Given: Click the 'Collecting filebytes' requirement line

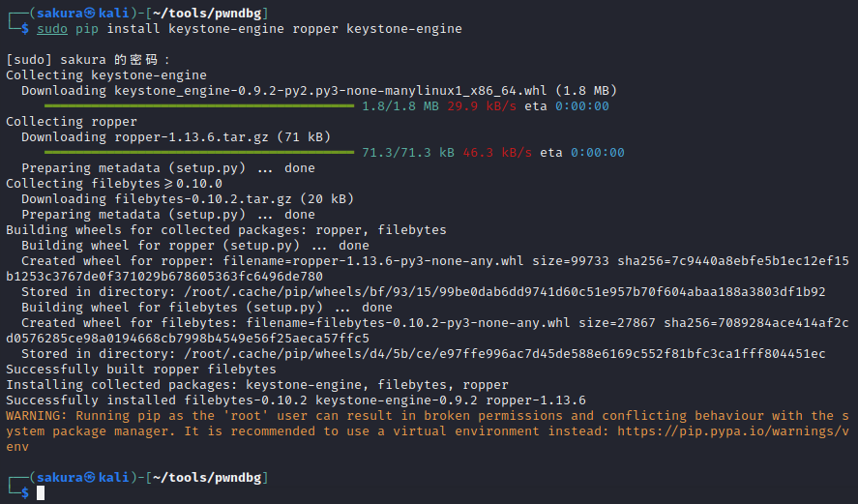Looking at the screenshot, I should 114,184.
